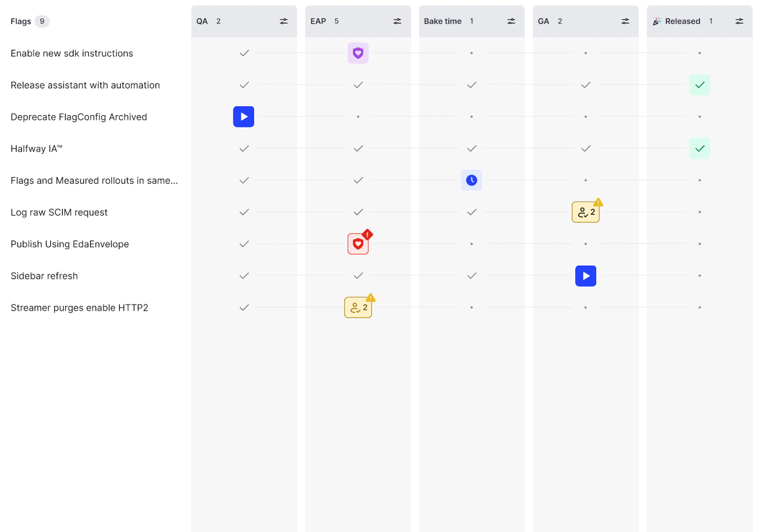
Task: Open the clock icon for Flags and Measured rollouts
Action: 472,180
